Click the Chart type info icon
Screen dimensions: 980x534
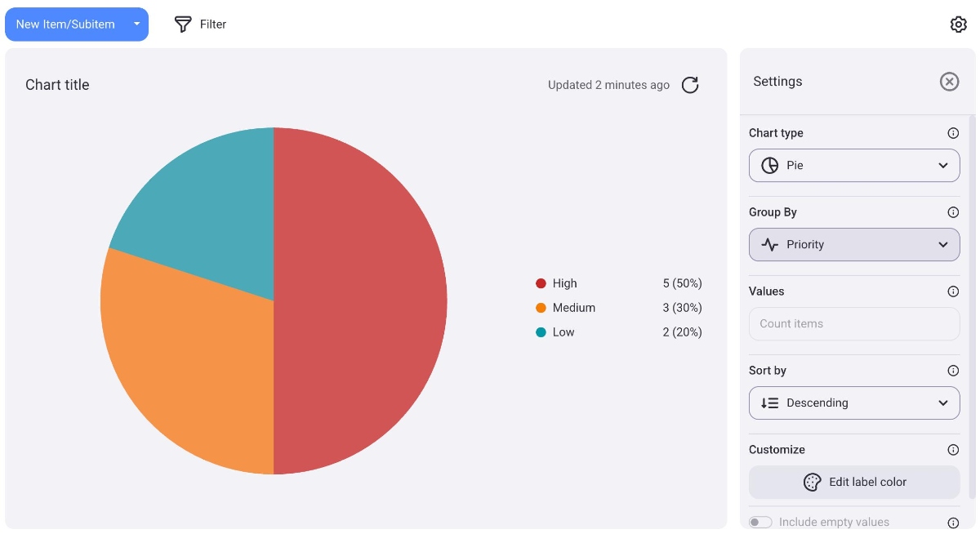(x=952, y=133)
